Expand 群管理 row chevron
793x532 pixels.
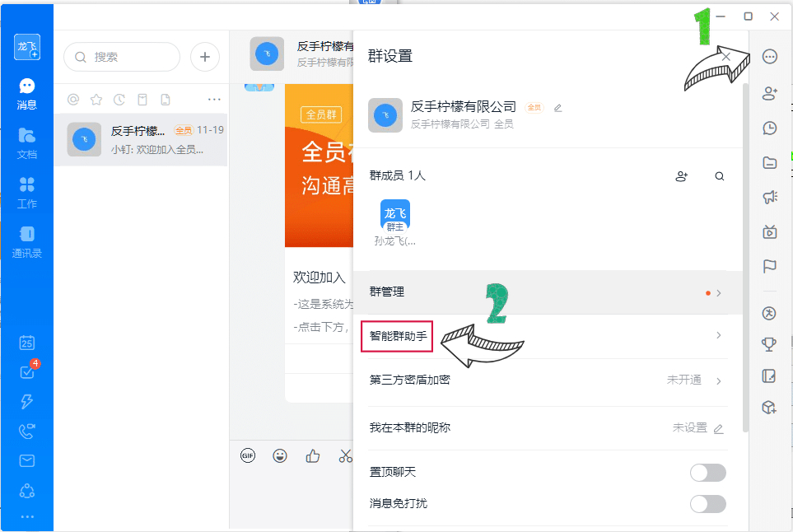click(719, 293)
